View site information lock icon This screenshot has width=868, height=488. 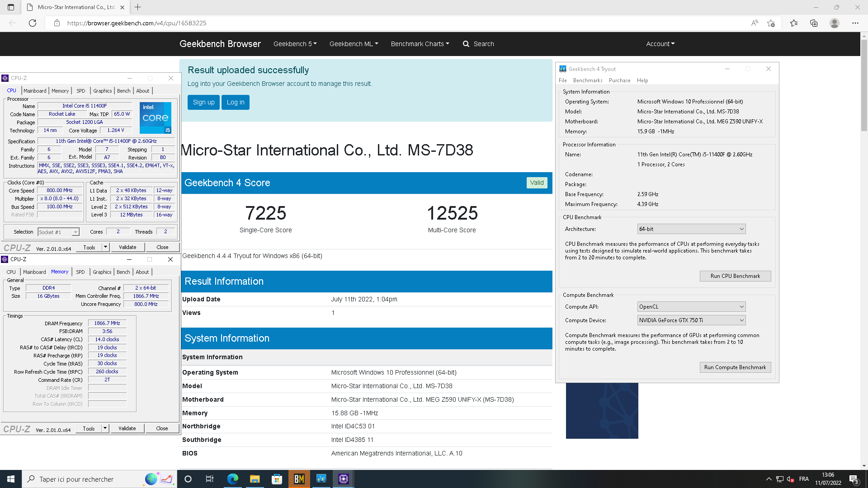57,23
